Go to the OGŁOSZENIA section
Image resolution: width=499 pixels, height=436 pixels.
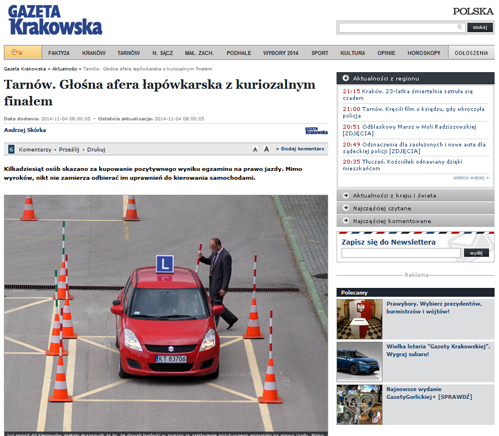(471, 53)
